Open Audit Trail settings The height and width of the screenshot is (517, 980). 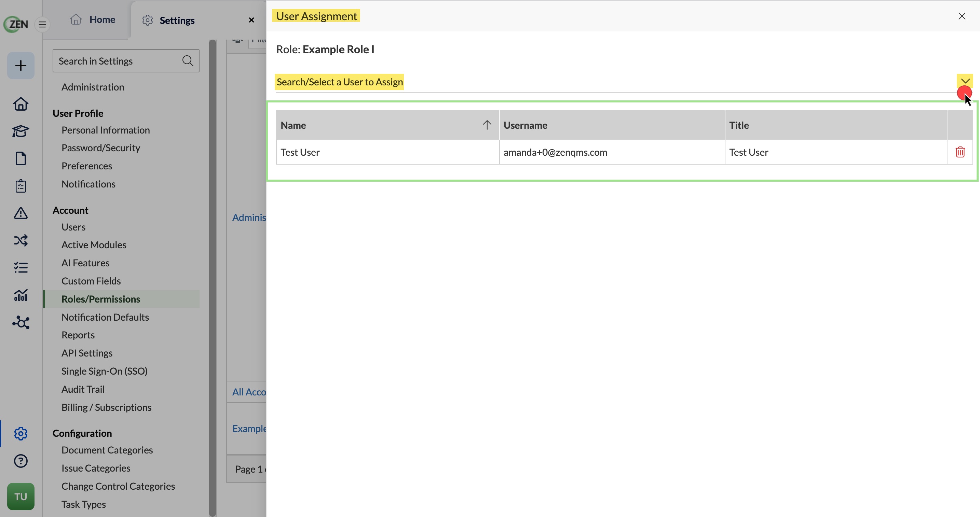click(x=83, y=389)
